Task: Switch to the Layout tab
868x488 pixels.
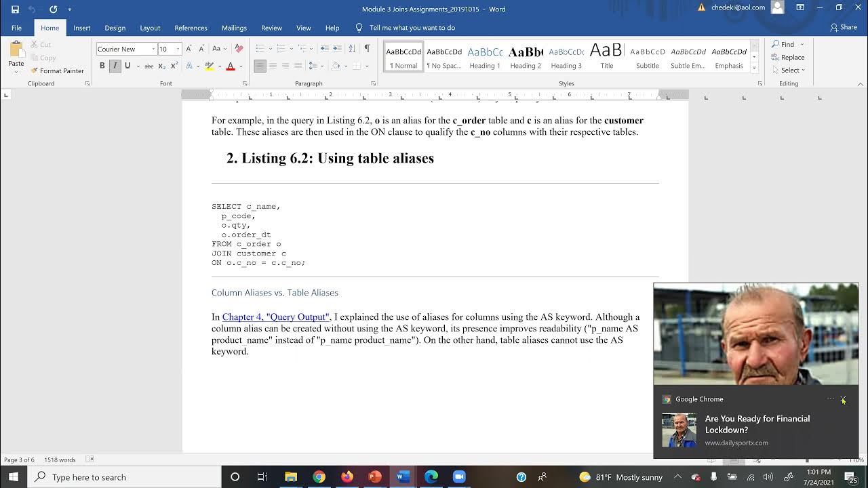Action: click(x=150, y=28)
